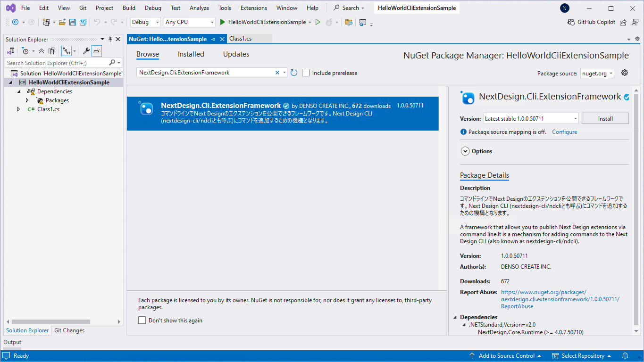Image resolution: width=644 pixels, height=362 pixels.
Task: Close the NuGet document tab
Action: 222,39
